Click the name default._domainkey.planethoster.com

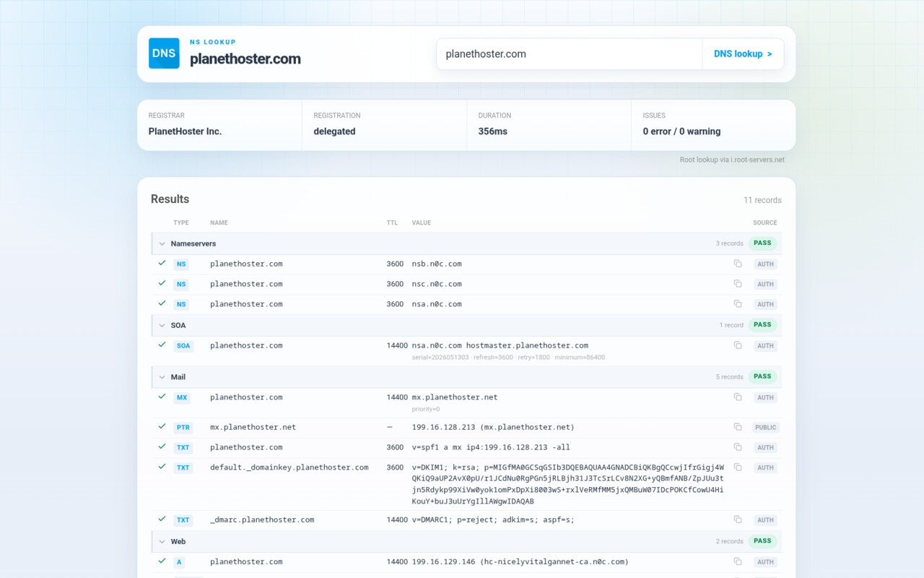point(289,467)
